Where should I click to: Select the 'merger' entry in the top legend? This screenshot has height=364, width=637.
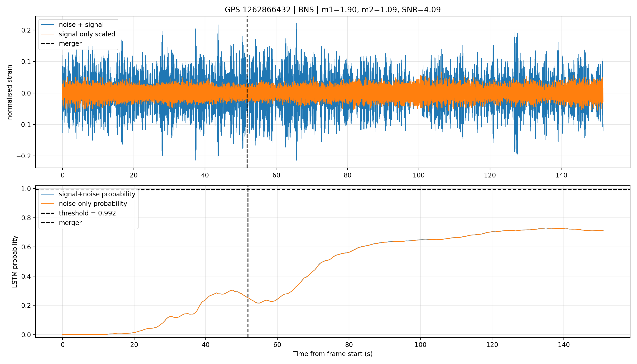click(x=61, y=43)
